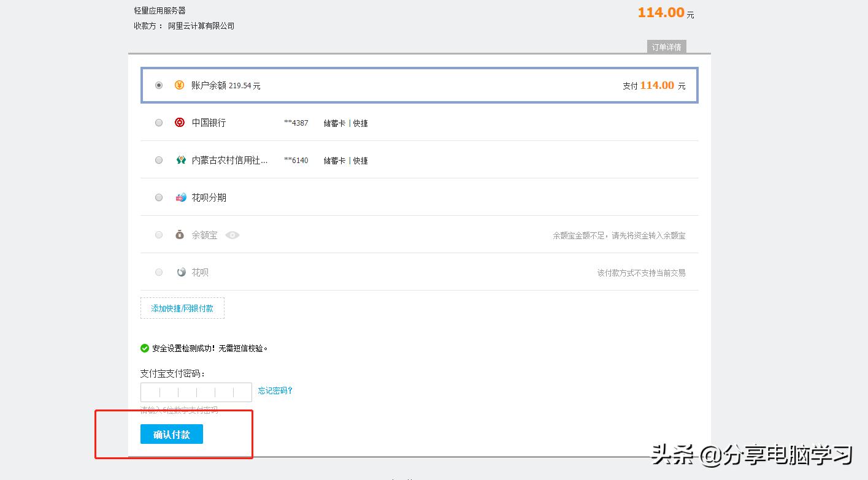Select the 账户余额 payment radio button

click(x=159, y=85)
